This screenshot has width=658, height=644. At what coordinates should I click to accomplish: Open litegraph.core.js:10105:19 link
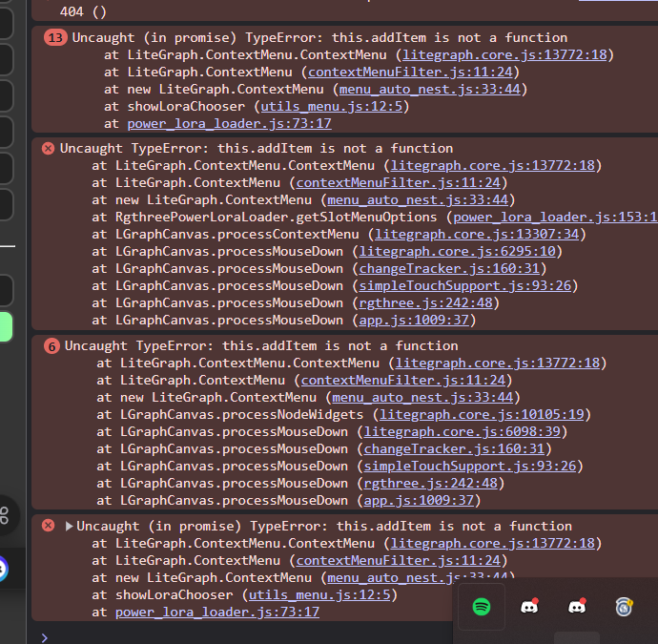point(482,415)
